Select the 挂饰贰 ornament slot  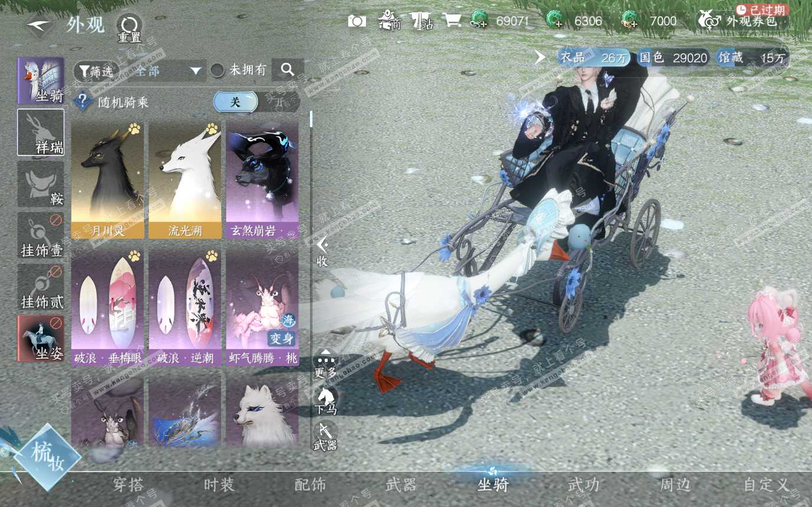[x=41, y=287]
